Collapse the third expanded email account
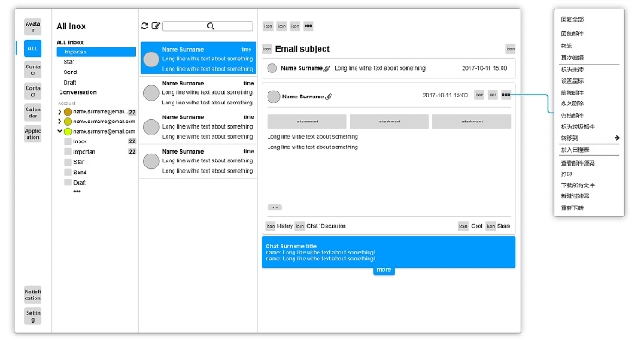 60,131
